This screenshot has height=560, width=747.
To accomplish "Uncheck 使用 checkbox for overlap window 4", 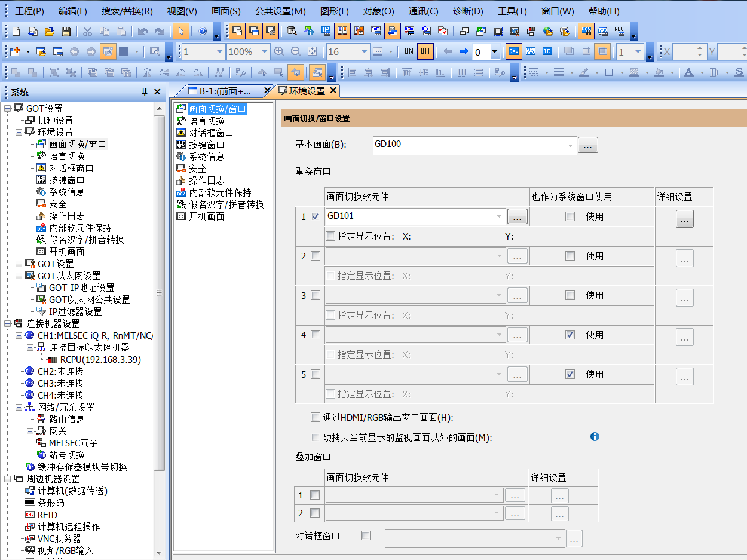I will point(570,335).
